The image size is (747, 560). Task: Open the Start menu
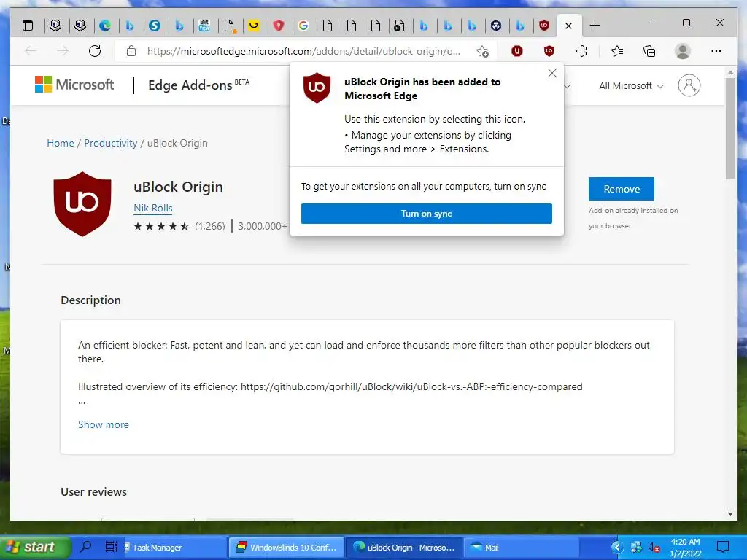(x=34, y=547)
